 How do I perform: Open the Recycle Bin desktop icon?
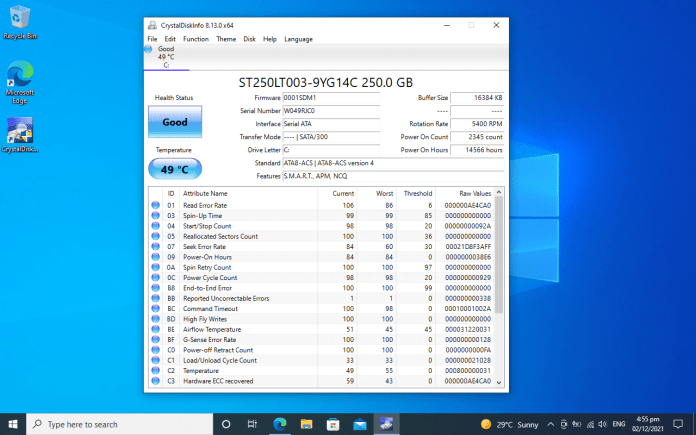tap(19, 17)
